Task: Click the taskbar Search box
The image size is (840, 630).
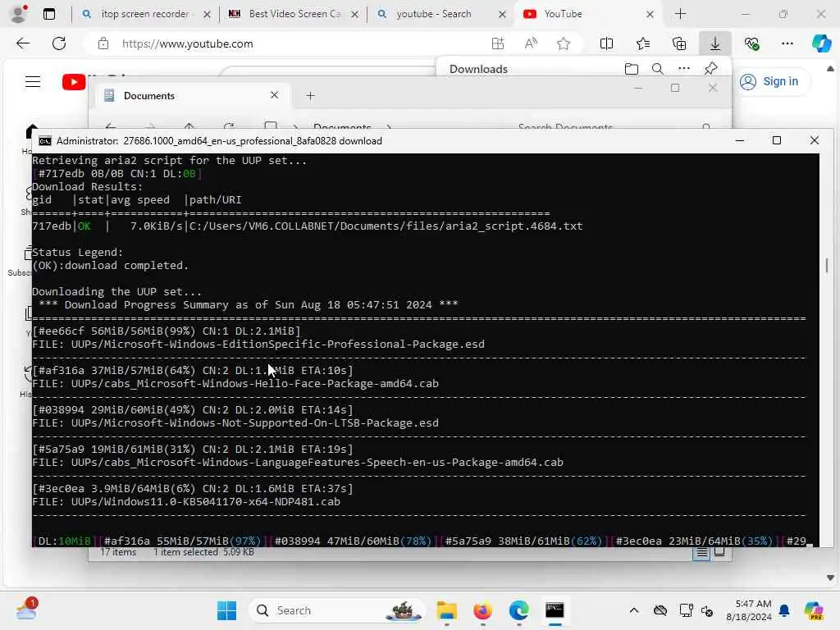Action: pos(336,610)
